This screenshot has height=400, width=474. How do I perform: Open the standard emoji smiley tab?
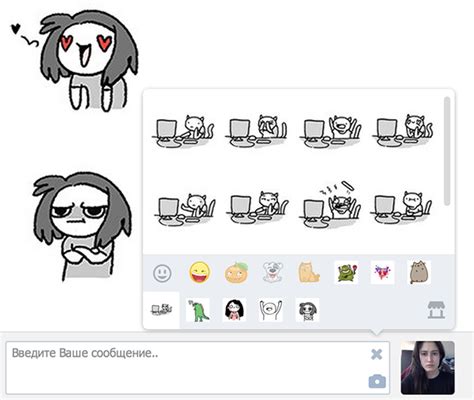coord(162,273)
